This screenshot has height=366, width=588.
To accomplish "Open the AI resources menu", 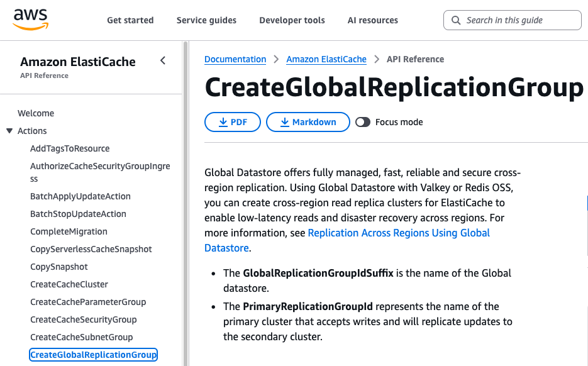I will (x=373, y=20).
